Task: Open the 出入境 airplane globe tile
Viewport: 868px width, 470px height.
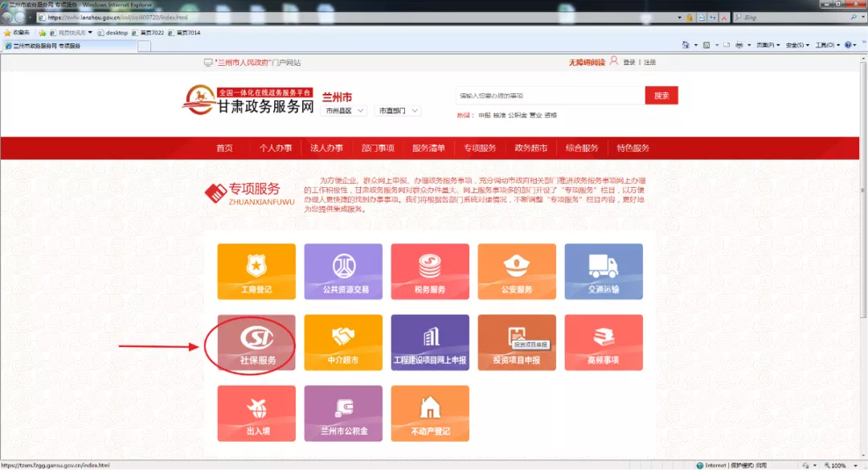Action: point(256,413)
